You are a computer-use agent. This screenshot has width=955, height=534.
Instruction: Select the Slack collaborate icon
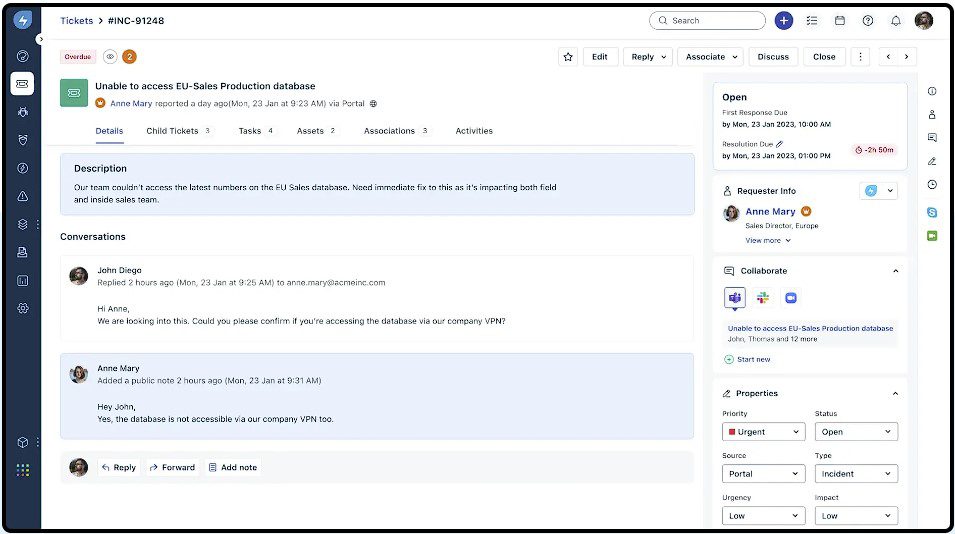[x=763, y=298]
